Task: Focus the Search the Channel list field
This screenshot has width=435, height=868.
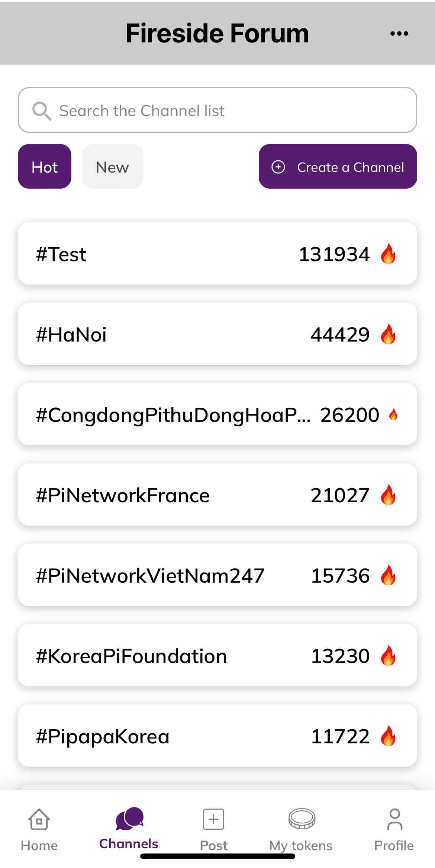Action: pos(217,110)
